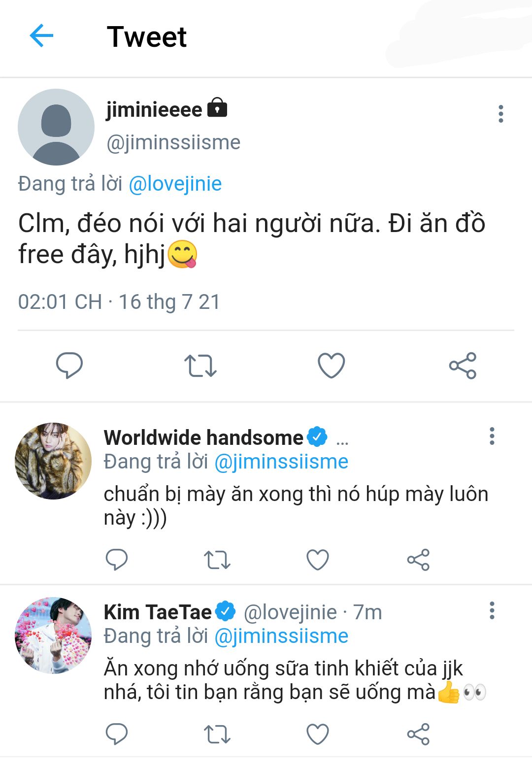This screenshot has height=770, width=532.
Task: Like Worldwide handsome's reply
Action: tap(318, 560)
